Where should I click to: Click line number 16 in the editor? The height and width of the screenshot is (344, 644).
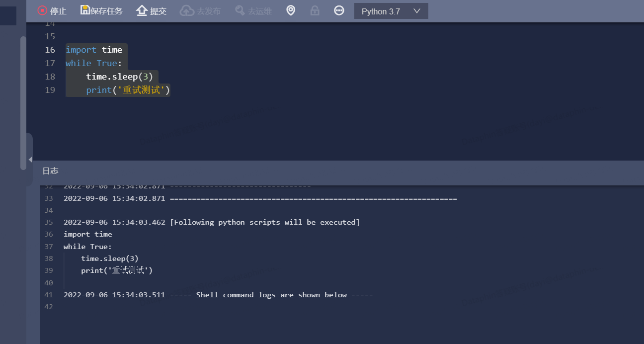click(50, 50)
